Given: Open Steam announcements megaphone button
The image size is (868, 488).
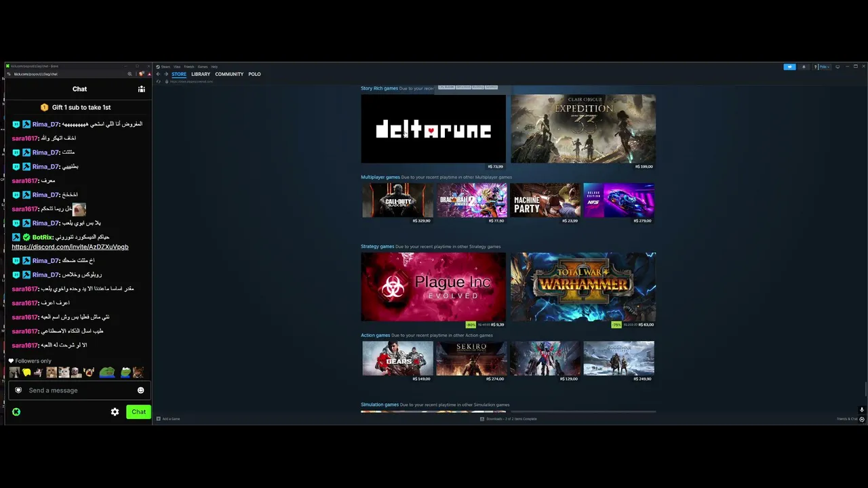Looking at the screenshot, I should 789,67.
